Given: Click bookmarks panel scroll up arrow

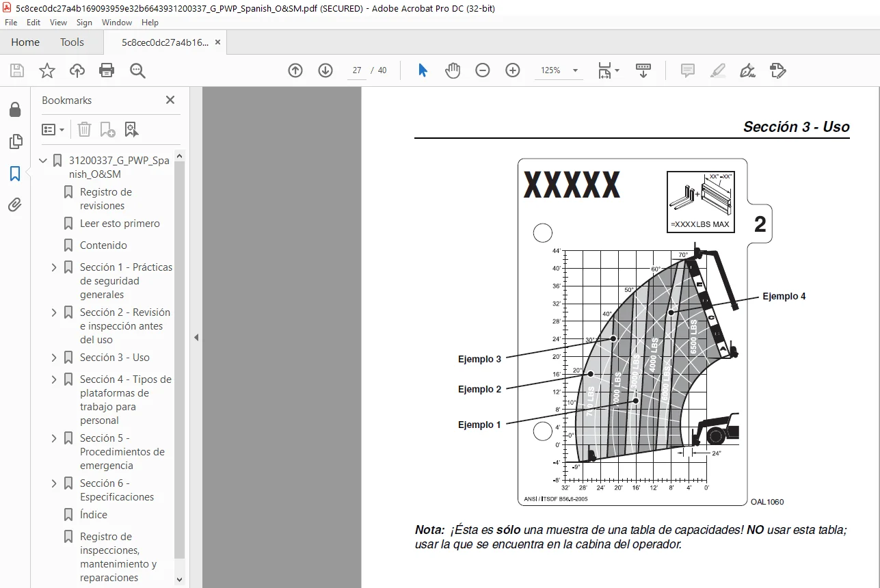Looking at the screenshot, I should 180,156.
